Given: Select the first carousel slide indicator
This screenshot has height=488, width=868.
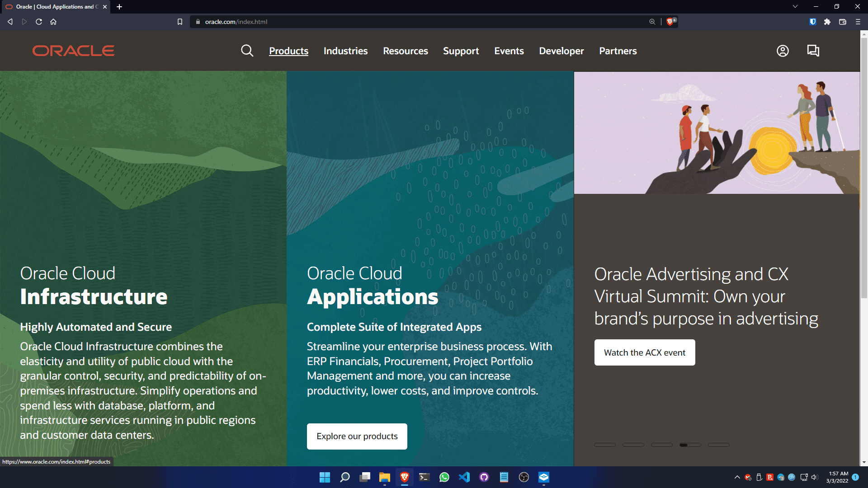Looking at the screenshot, I should tap(605, 445).
